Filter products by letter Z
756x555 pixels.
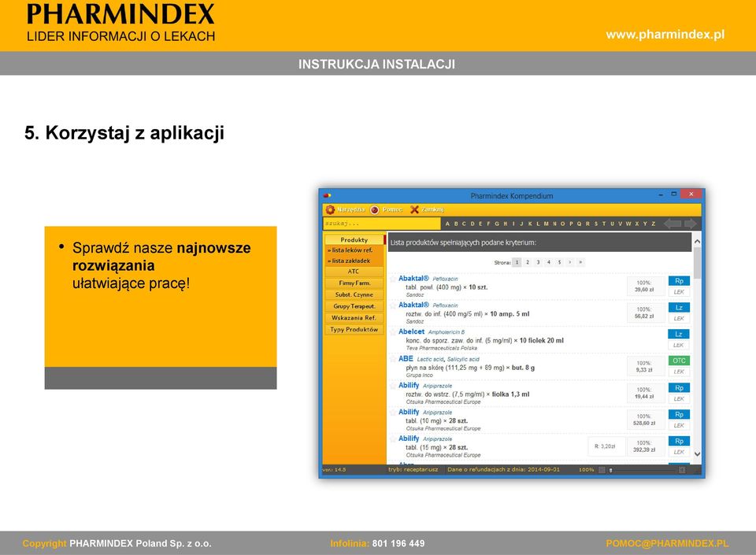pyautogui.click(x=654, y=224)
